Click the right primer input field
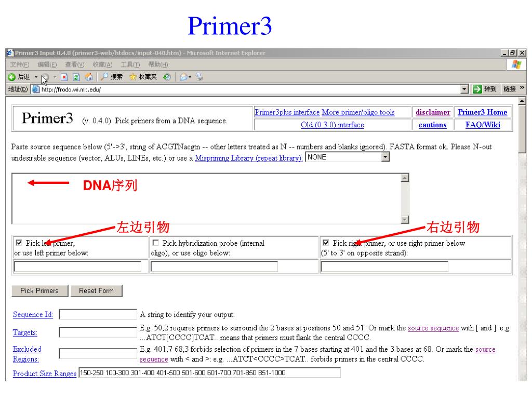532x399 pixels. click(384, 267)
